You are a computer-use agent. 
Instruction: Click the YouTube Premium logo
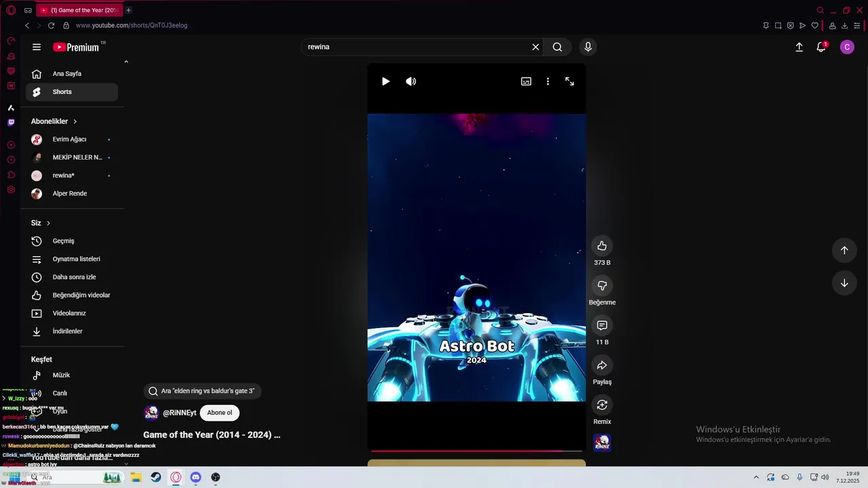click(x=76, y=47)
